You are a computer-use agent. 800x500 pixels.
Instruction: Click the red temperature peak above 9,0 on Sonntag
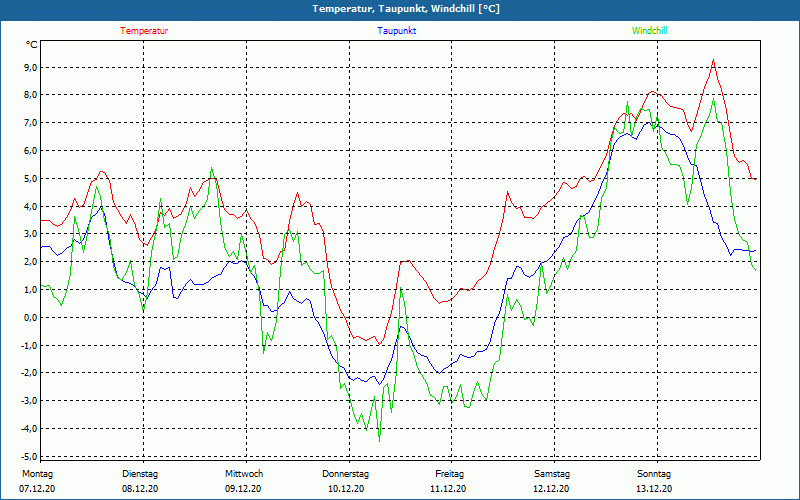(713, 60)
